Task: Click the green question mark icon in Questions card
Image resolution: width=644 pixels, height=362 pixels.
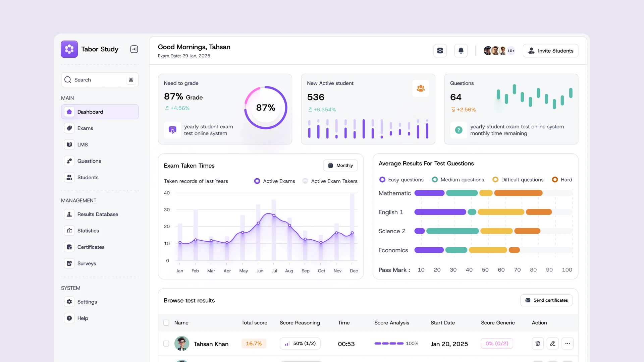Action: click(x=459, y=130)
